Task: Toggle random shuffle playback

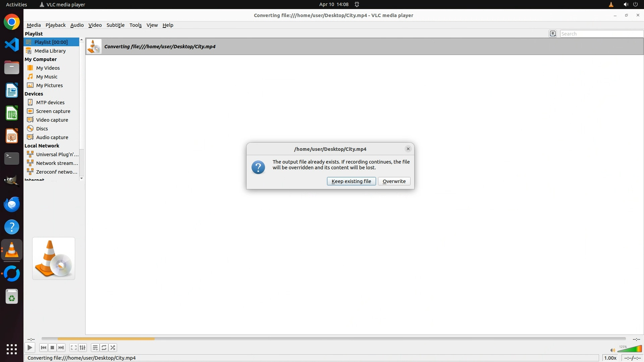Action: tap(113, 348)
